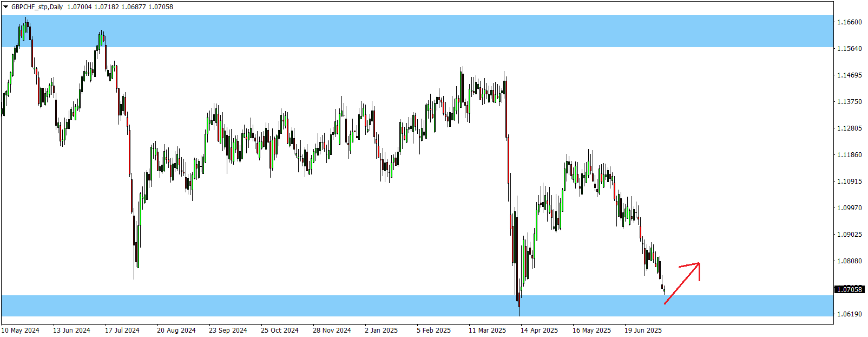Click the triangle arrow beside GBPCHF_stp,Daily
868x337 pixels.
(5, 7)
